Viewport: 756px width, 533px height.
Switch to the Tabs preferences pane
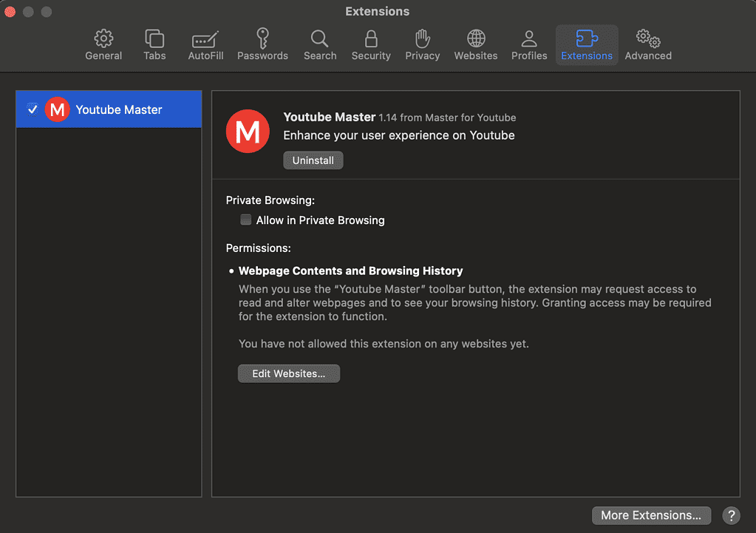tap(154, 38)
